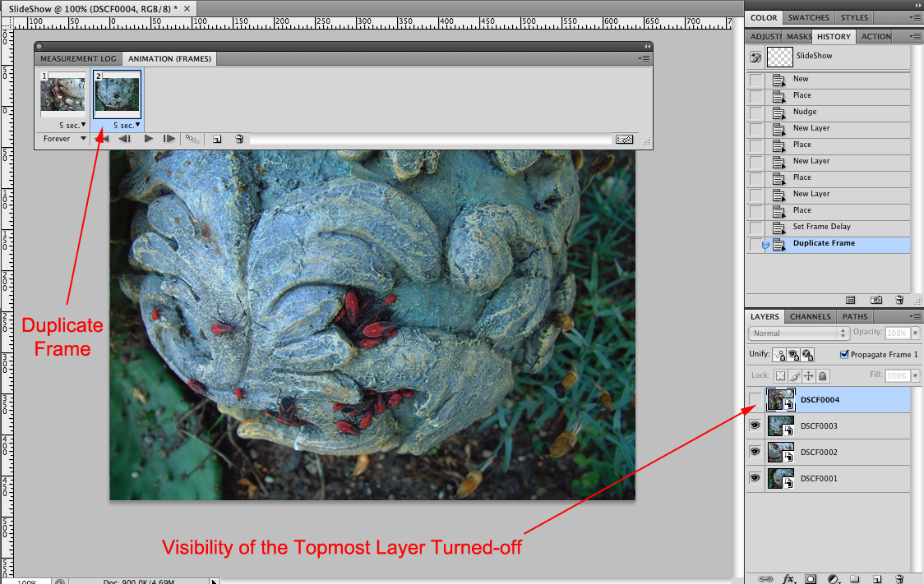Add a layer mask from Layers panel

point(811,578)
